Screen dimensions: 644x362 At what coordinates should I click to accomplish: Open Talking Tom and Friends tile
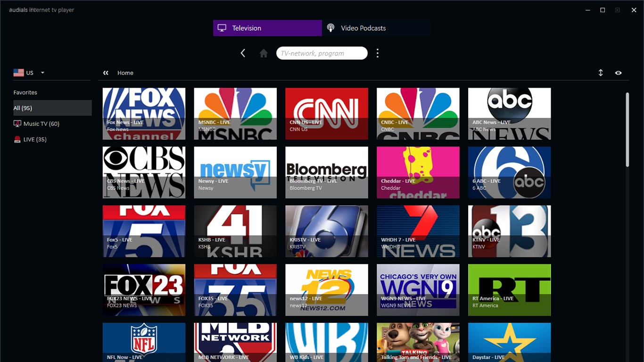pyautogui.click(x=418, y=342)
